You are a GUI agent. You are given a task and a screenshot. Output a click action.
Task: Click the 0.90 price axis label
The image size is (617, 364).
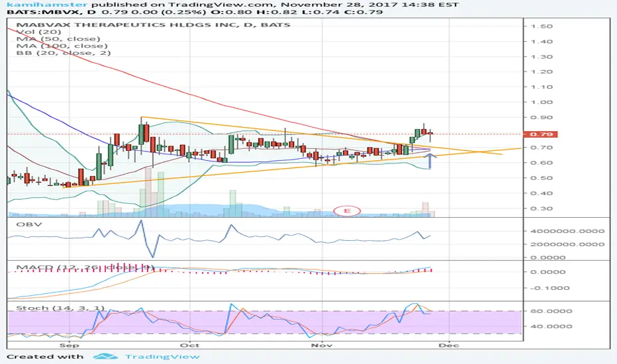click(542, 118)
